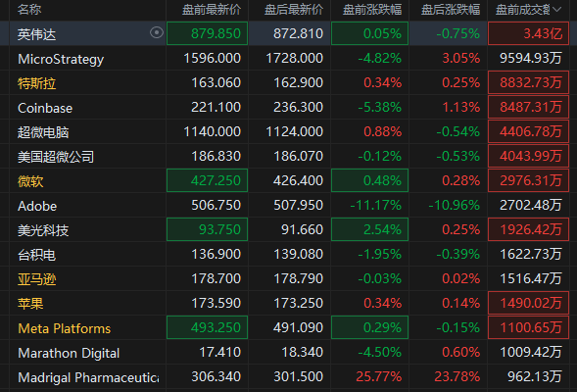The image size is (577, 392).
Task: Select 美国超微公司 in the list
Action: [x=56, y=157]
